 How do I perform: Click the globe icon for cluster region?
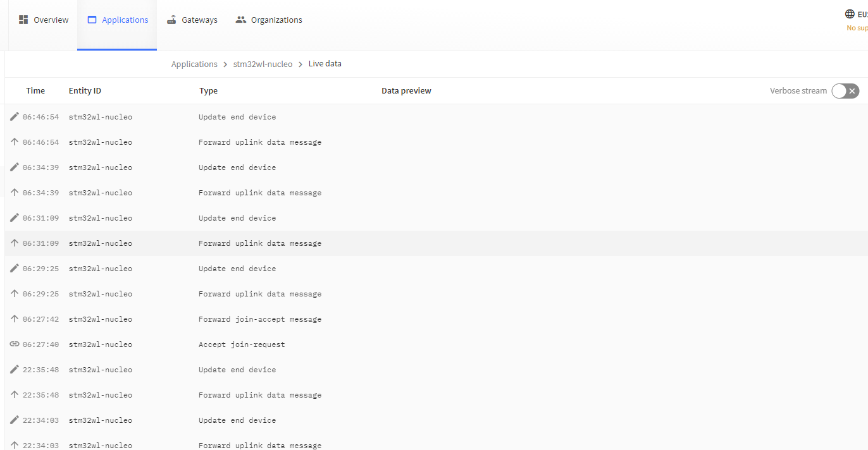click(850, 14)
